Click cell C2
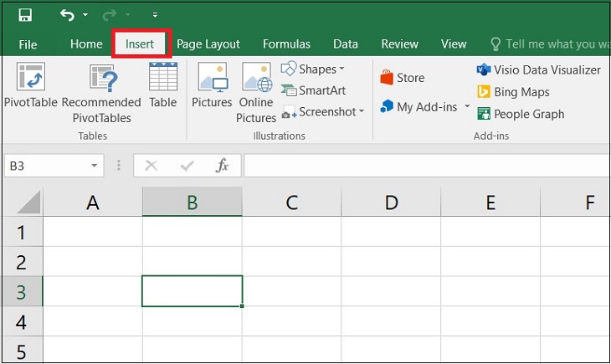The width and height of the screenshot is (611, 364). 291,262
